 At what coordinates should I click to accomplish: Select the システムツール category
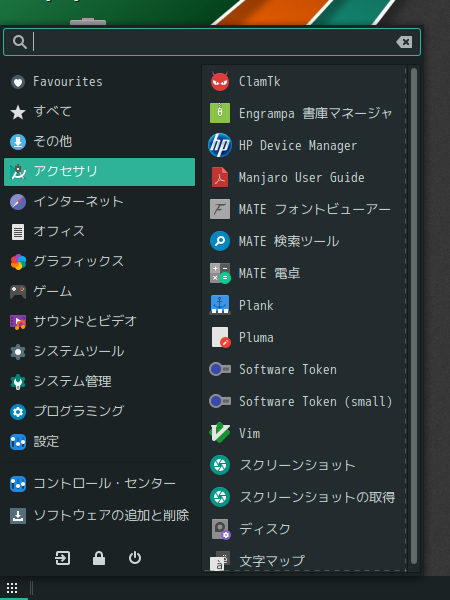[x=99, y=352]
